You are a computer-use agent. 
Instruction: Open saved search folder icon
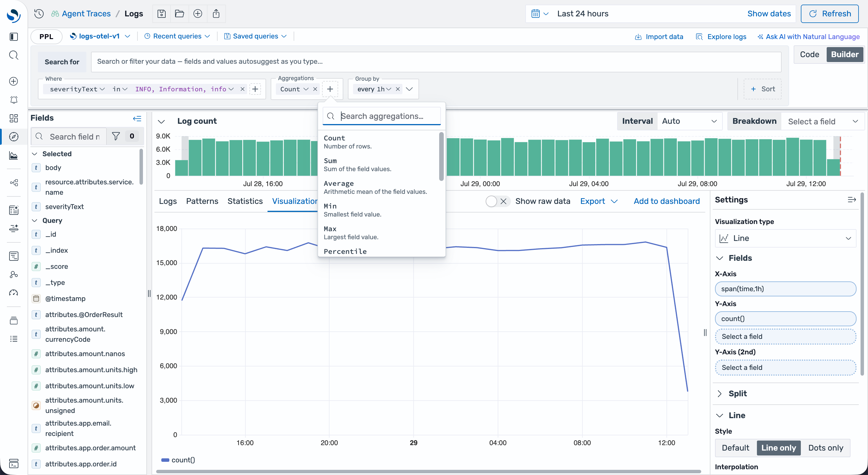coord(180,13)
